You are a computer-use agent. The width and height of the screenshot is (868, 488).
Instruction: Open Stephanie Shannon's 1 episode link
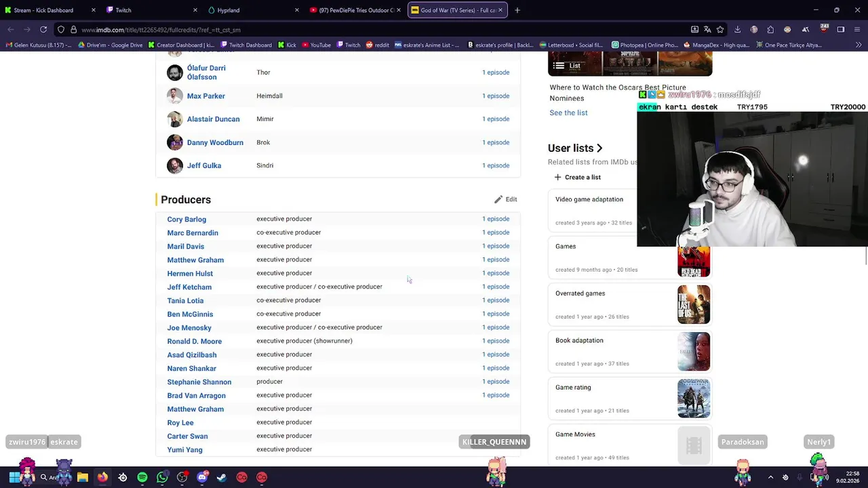496,382
